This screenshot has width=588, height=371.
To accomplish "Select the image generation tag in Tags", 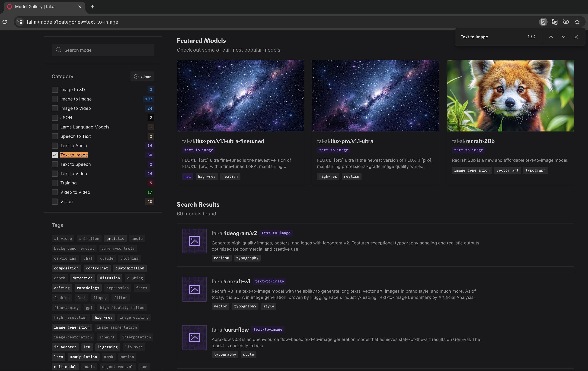I will pos(72,327).
